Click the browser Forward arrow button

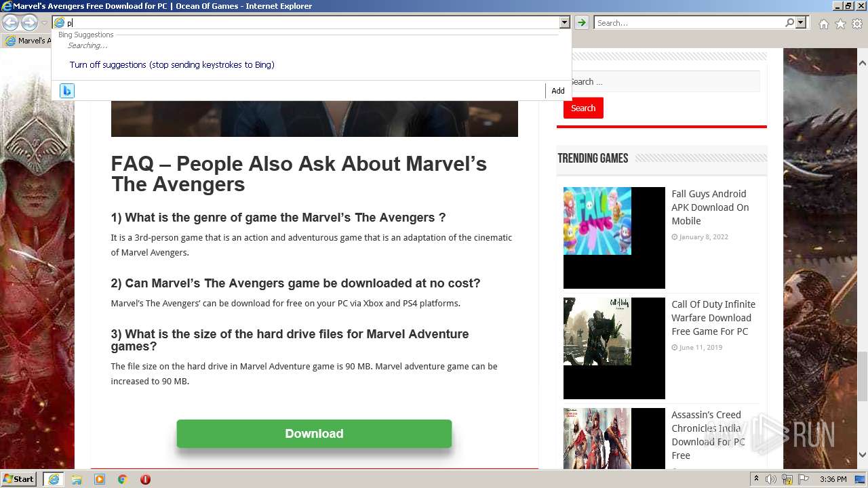pos(29,23)
